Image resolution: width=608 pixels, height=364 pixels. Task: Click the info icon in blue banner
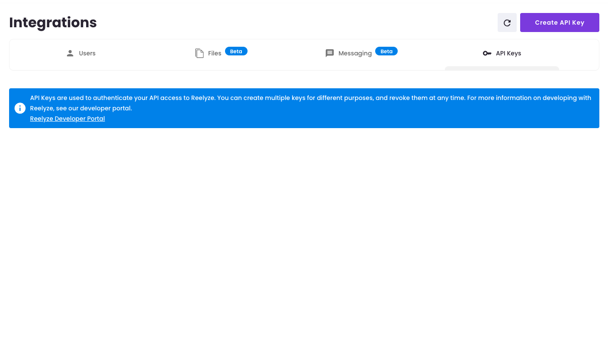point(20,108)
